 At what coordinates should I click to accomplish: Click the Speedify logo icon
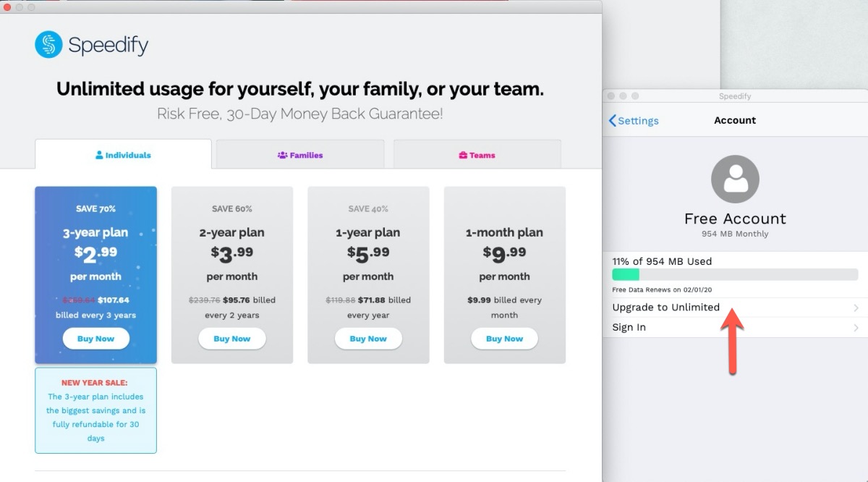[48, 45]
